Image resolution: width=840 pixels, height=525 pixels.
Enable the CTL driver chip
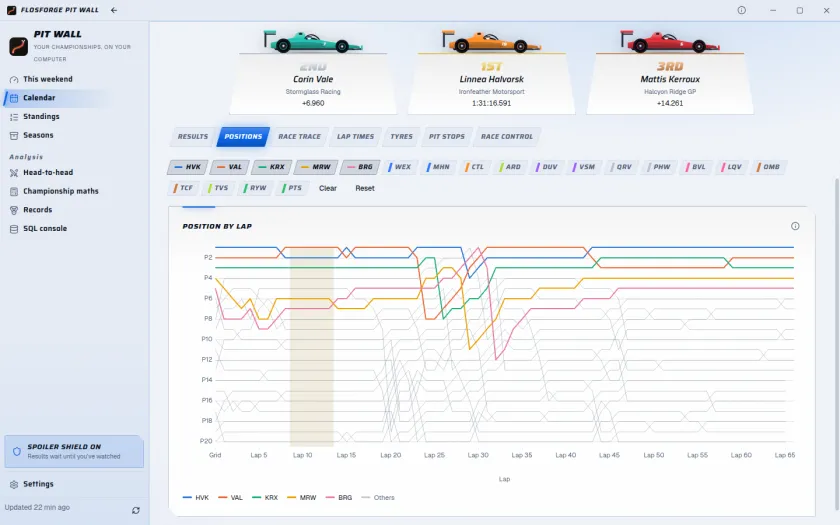[x=475, y=167]
